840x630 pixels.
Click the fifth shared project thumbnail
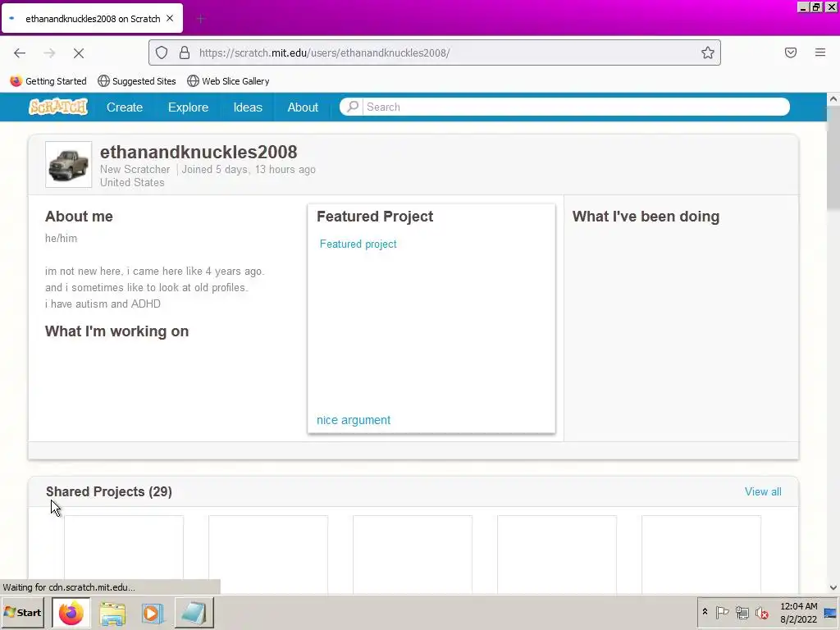coord(701,554)
